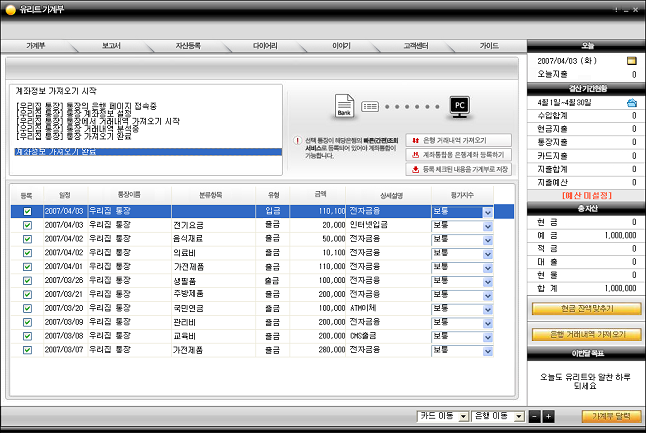646x433 pixels.
Task: Click the minus button in bottom bar
Action: (x=534, y=417)
